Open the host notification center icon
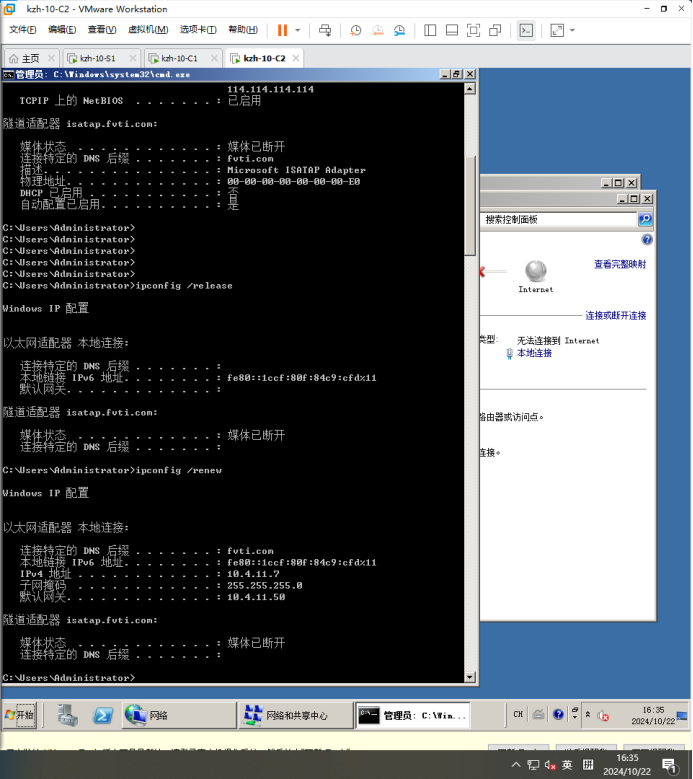 tap(670, 766)
